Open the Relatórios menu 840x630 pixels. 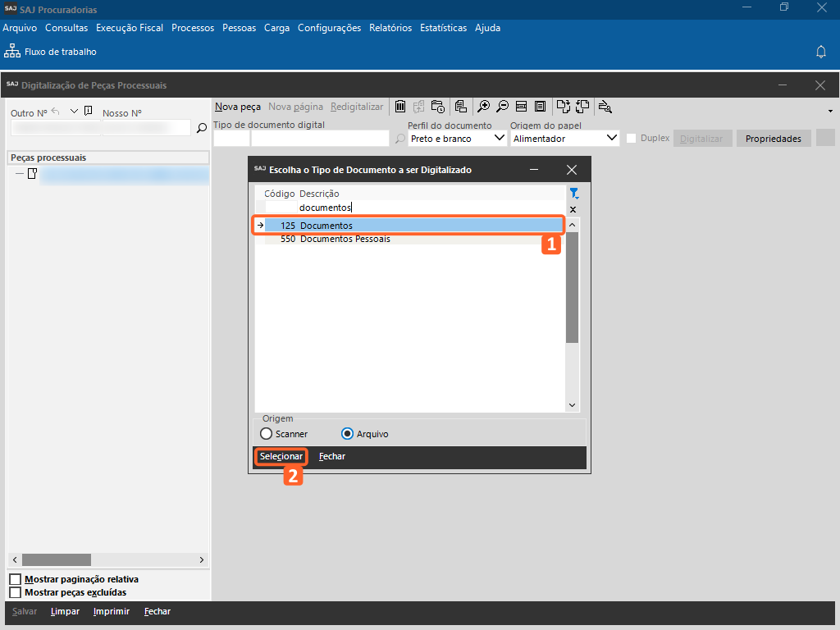point(390,28)
